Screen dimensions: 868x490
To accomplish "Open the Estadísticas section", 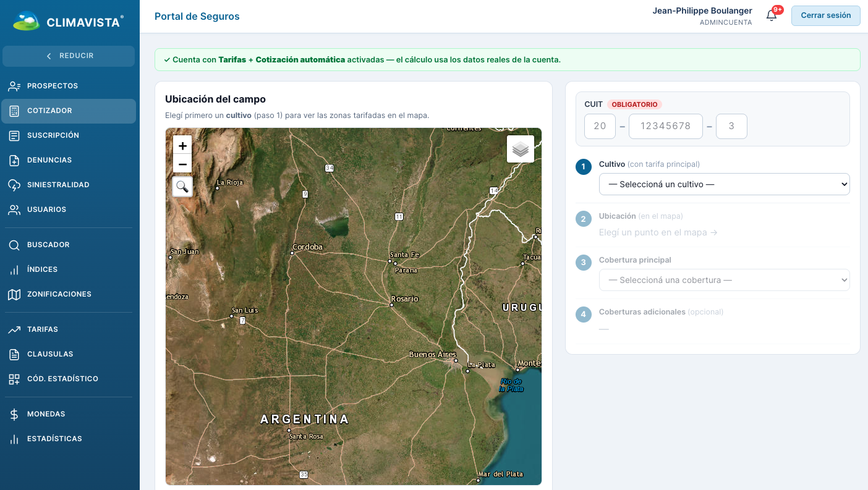I will [69, 439].
